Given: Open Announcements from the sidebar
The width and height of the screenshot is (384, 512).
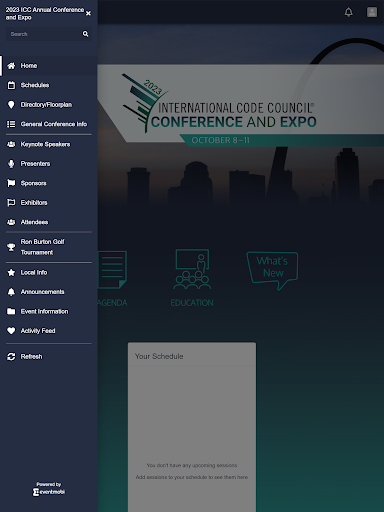Looking at the screenshot, I should [x=49, y=292].
